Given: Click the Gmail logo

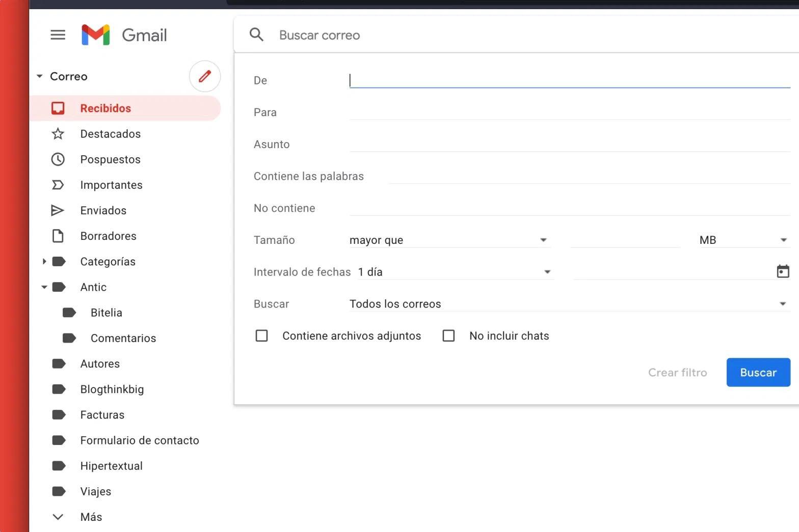Looking at the screenshot, I should click(x=124, y=35).
